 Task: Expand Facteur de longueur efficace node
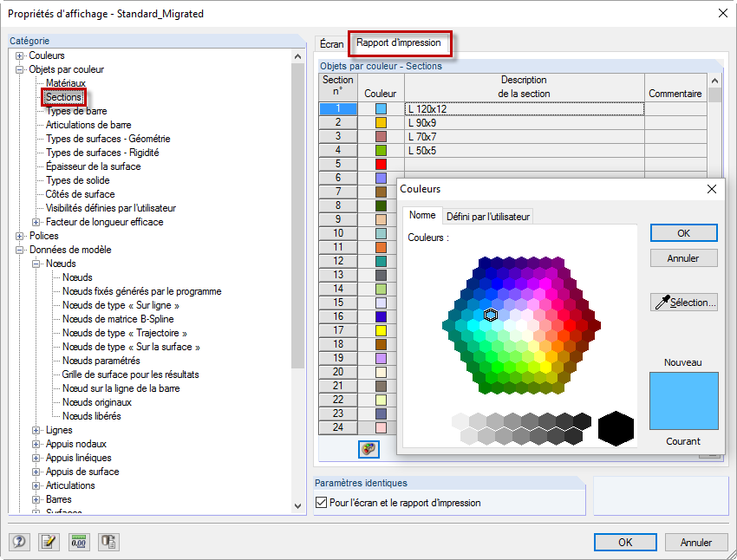pyautogui.click(x=36, y=222)
